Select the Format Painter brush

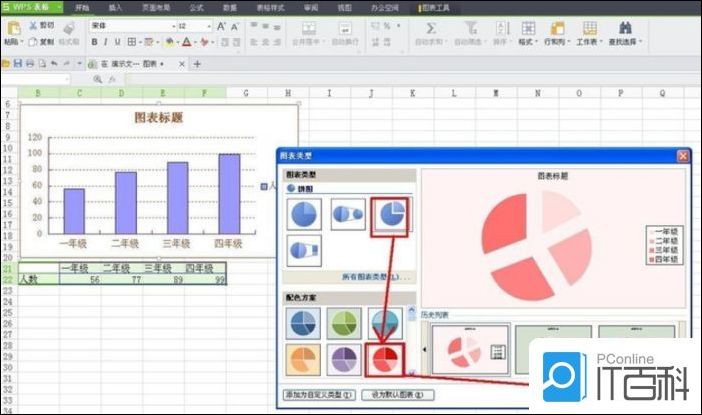pos(69,28)
